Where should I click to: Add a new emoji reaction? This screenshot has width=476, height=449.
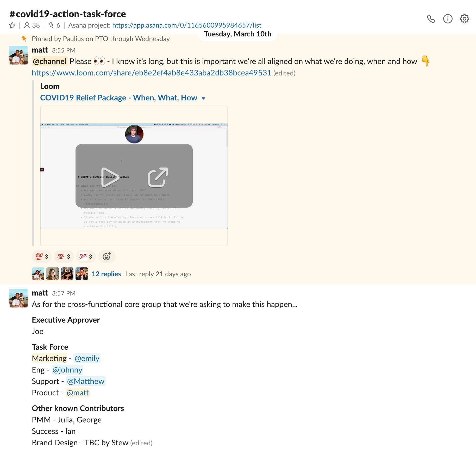click(107, 256)
